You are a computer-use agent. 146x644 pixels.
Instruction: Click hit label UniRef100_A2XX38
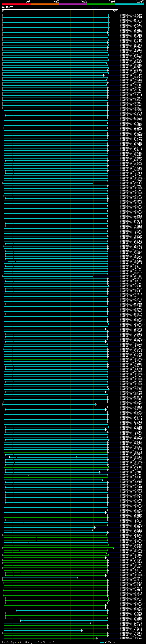(x=131, y=60)
